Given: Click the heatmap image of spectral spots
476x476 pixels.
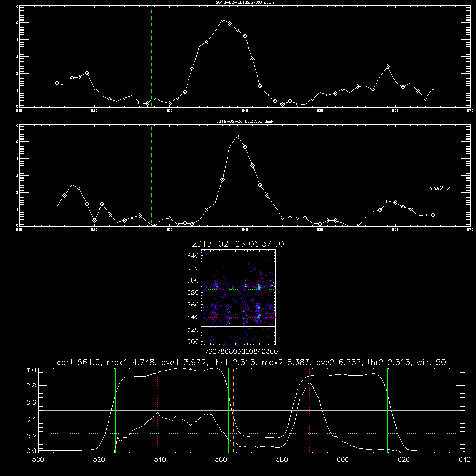Looking at the screenshot, I should pyautogui.click(x=238, y=297).
